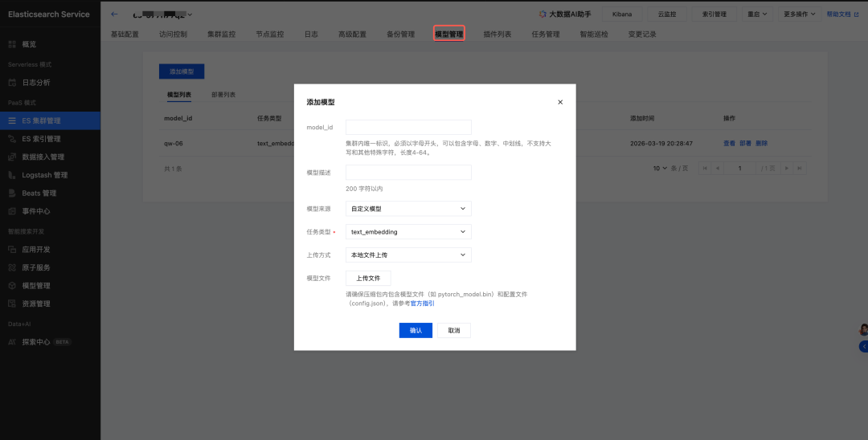Screen dimensions: 868x440
Task: Open the 模型来源 dropdown
Action: tap(408, 209)
